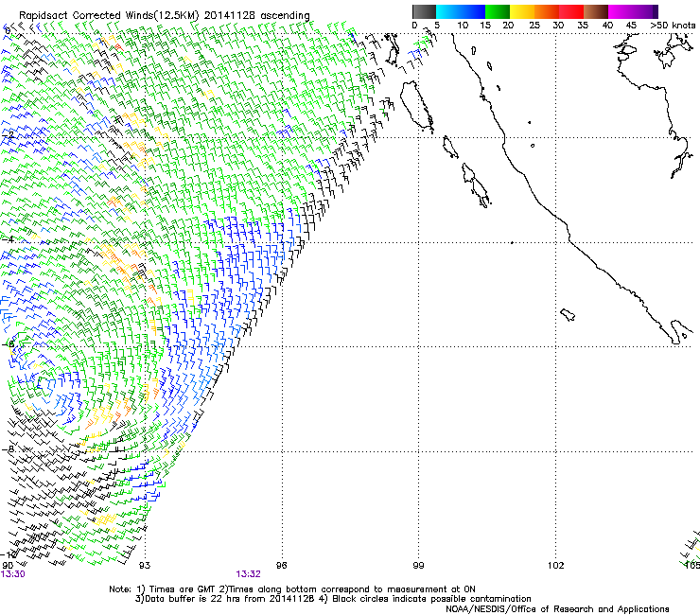Click the 'Rapidscat Corrected Winds(12.5KM)' title text
This screenshot has width=700, height=615.
click(109, 16)
